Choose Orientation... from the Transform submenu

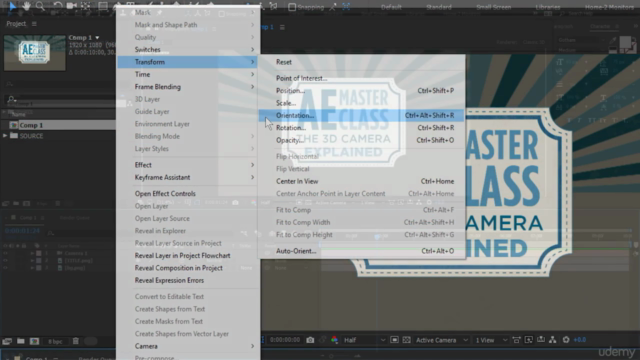362,116
